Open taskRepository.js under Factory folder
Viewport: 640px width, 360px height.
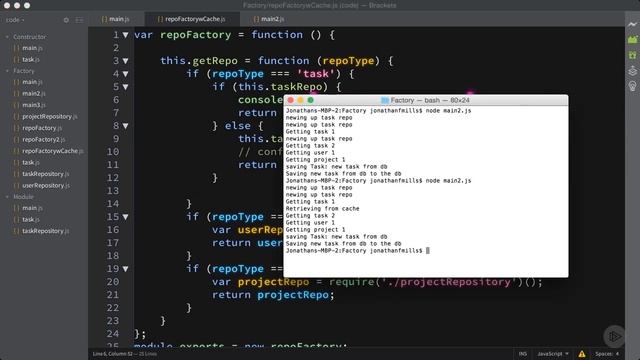point(46,174)
